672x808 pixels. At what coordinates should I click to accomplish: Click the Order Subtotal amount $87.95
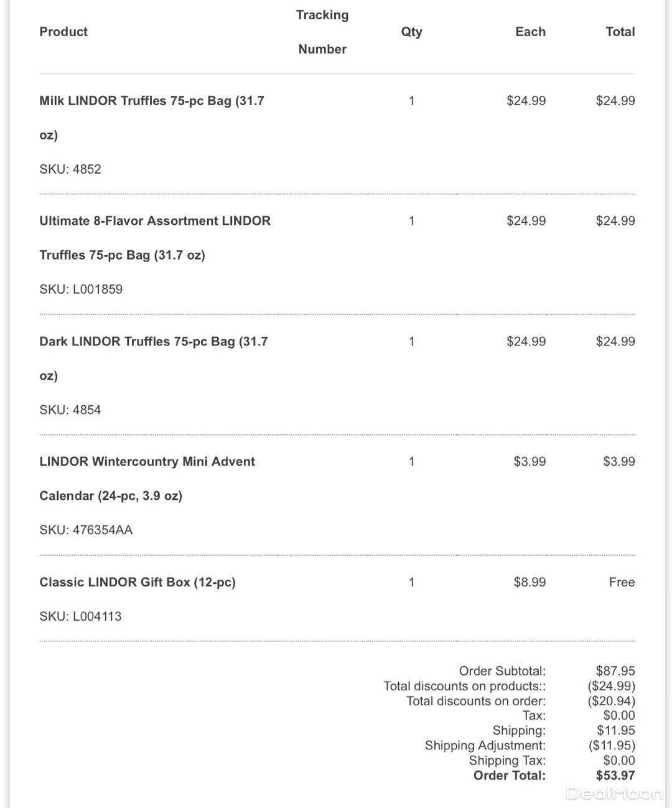click(x=615, y=671)
